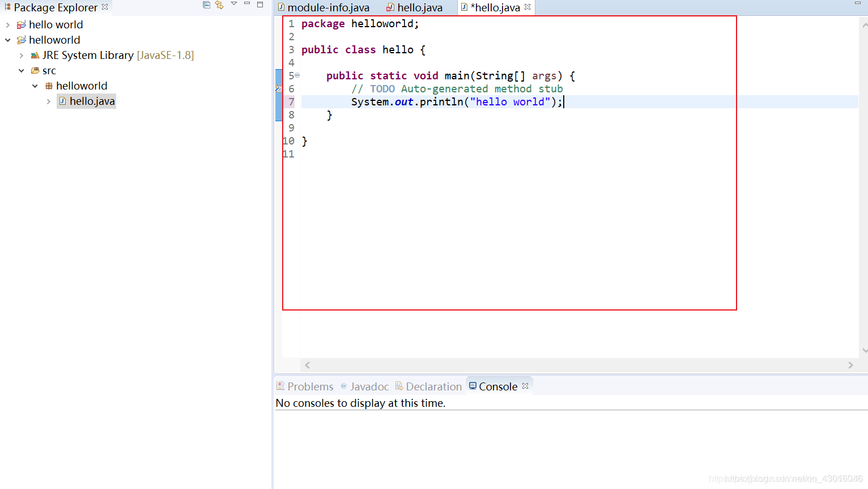Close the Console view tab
Image resolution: width=868 pixels, height=489 pixels.
(x=525, y=386)
